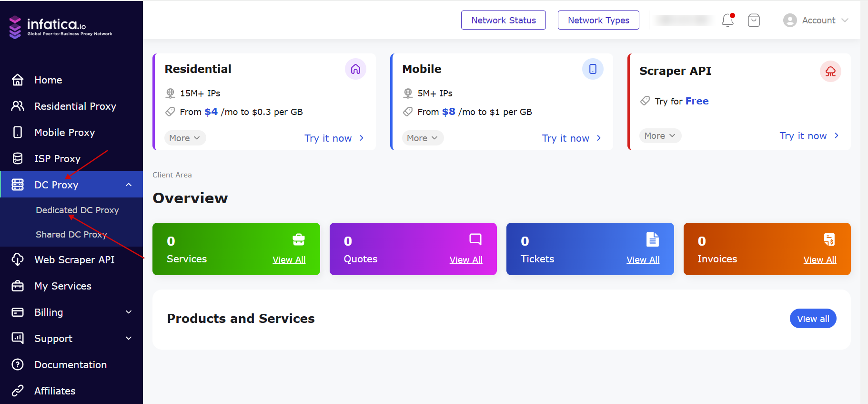Click the Home house icon in sidebar
This screenshot has height=404, width=868.
18,80
